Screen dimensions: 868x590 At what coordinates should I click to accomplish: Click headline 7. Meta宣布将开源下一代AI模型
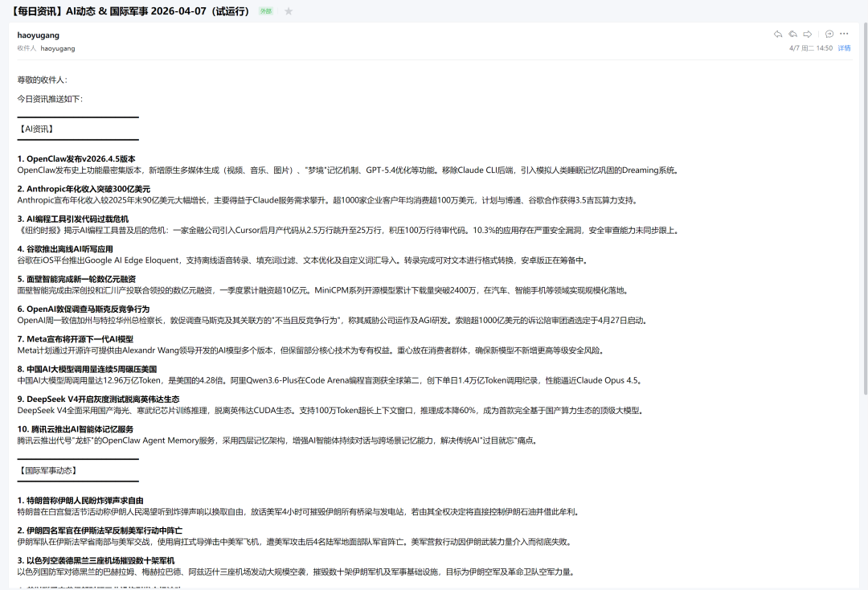pyautogui.click(x=76, y=339)
